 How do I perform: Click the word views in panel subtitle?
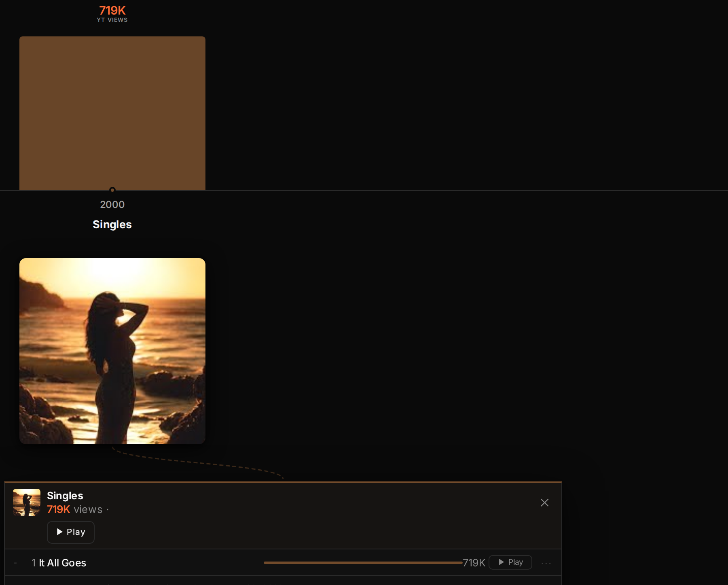pyautogui.click(x=88, y=510)
